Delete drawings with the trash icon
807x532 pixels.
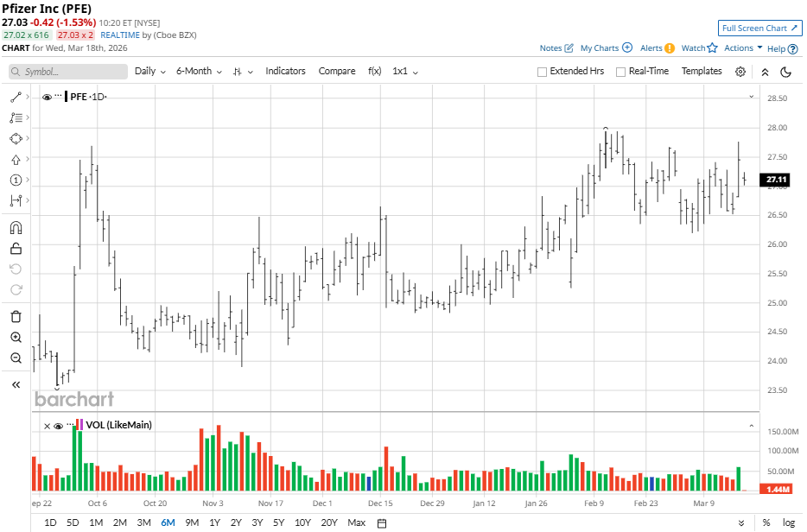click(x=16, y=316)
